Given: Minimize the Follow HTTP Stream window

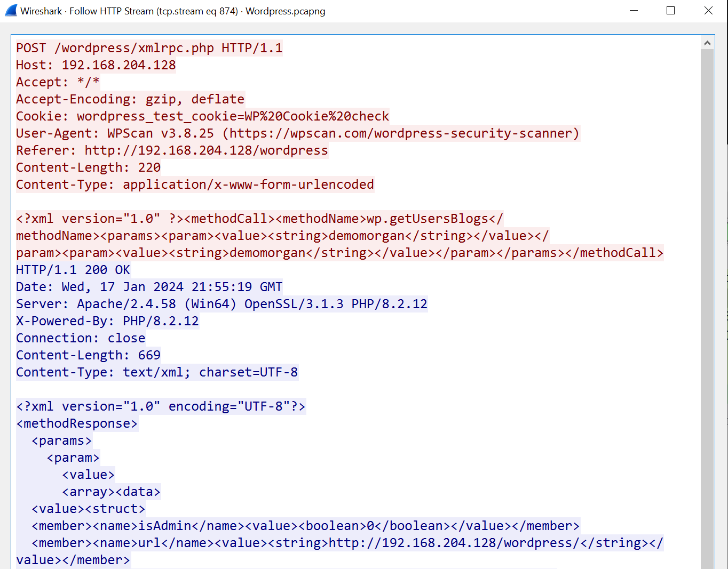Looking at the screenshot, I should [x=634, y=11].
